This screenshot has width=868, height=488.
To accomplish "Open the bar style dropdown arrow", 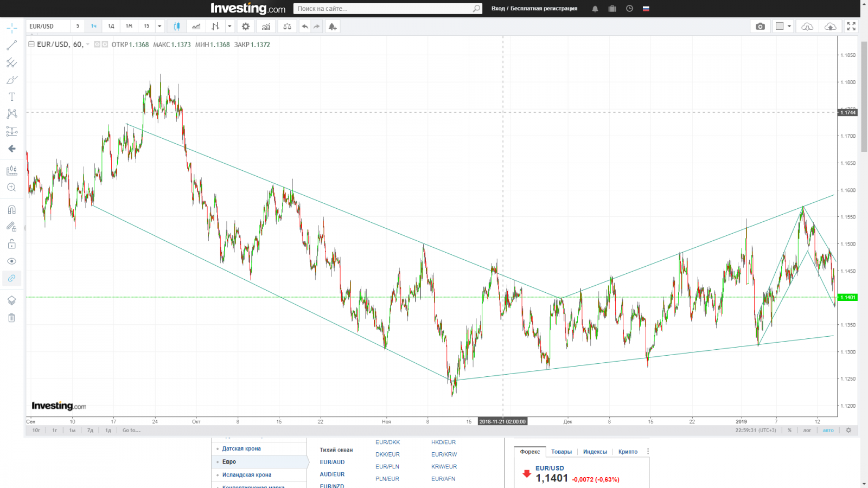I will (x=229, y=27).
